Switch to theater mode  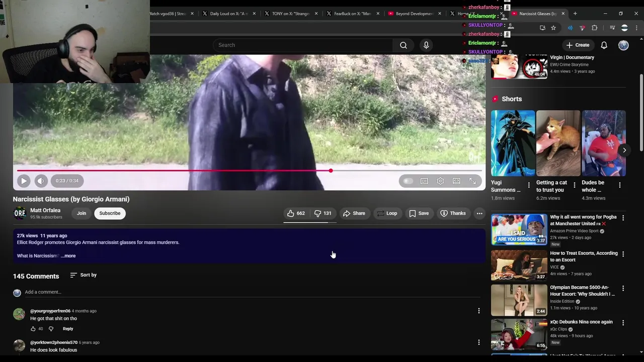click(x=456, y=181)
